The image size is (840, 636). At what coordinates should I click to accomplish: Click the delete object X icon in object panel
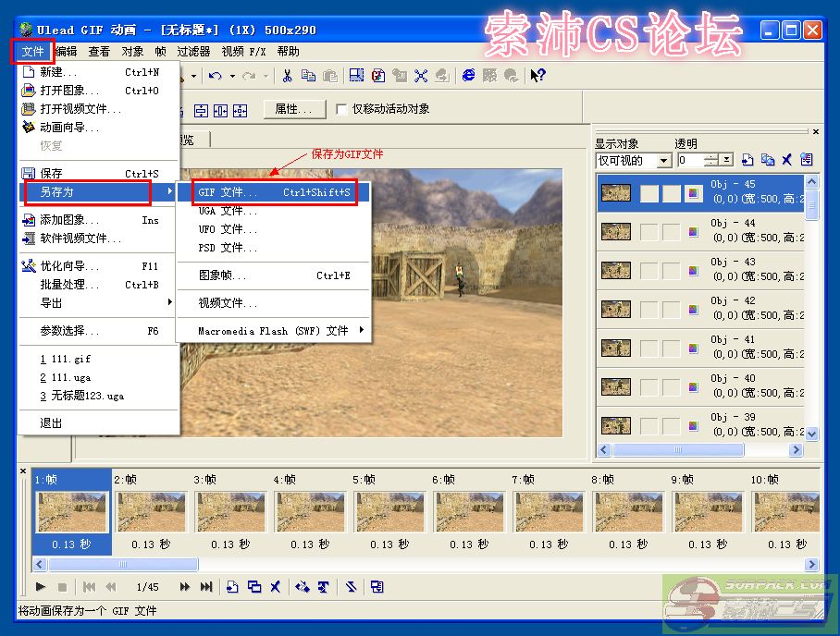[x=786, y=160]
